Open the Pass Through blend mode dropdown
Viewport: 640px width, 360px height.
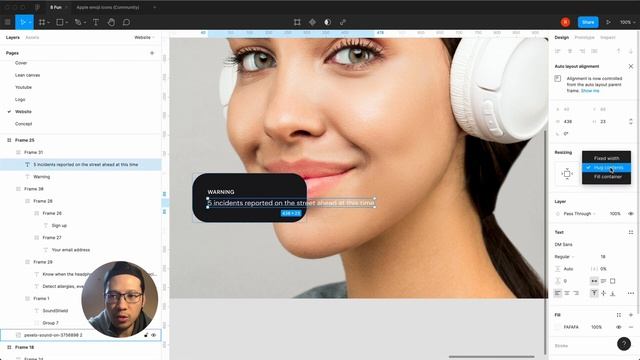click(x=580, y=213)
